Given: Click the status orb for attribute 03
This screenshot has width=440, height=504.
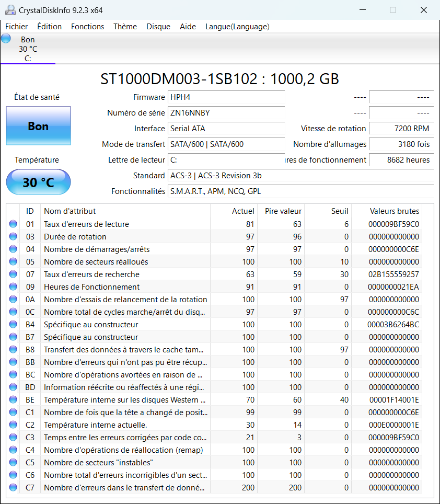Looking at the screenshot, I should (x=13, y=236).
